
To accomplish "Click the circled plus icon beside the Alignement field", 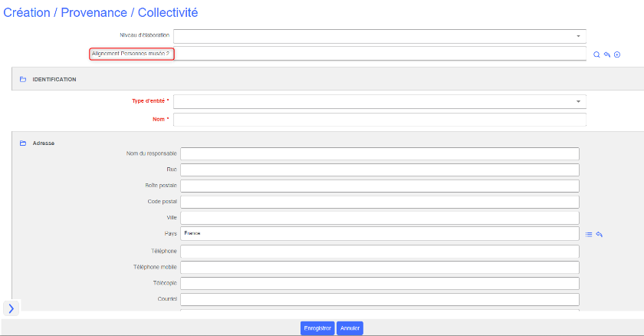I will (616, 54).
